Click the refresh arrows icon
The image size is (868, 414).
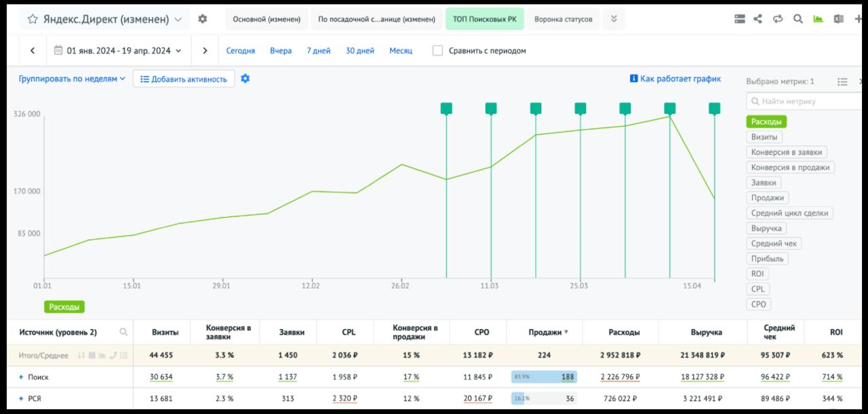(x=778, y=20)
